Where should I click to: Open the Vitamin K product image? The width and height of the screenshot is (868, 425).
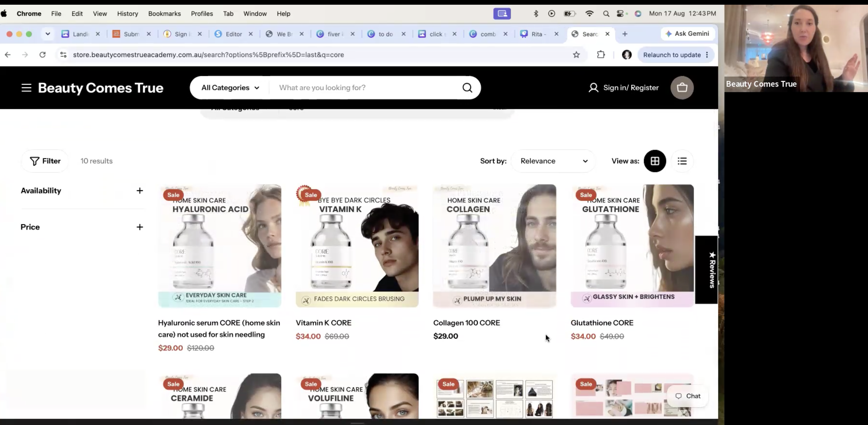357,246
